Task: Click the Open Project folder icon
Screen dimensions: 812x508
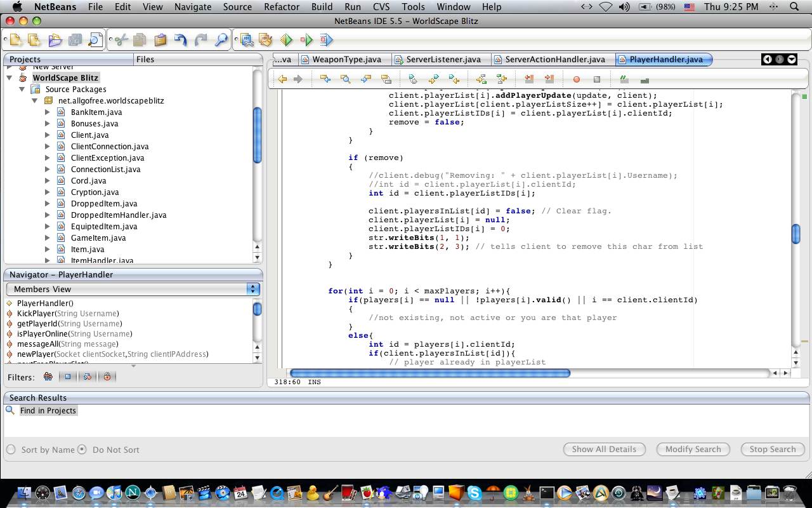Action: [x=55, y=40]
